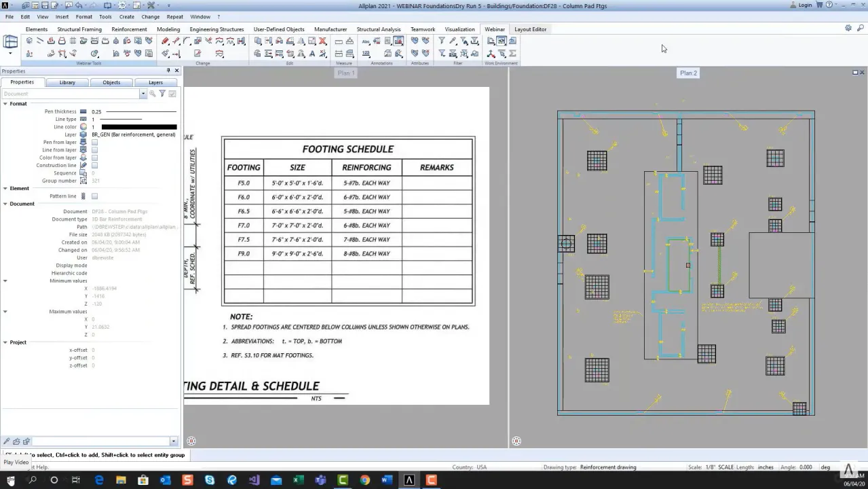Select the Filter funnel icon in the Filter toolbar group
Screen dimensions: 868x489
(441, 39)
